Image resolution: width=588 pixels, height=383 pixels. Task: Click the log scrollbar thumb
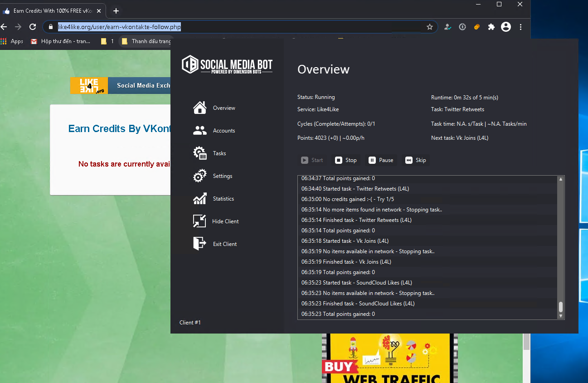pyautogui.click(x=561, y=306)
